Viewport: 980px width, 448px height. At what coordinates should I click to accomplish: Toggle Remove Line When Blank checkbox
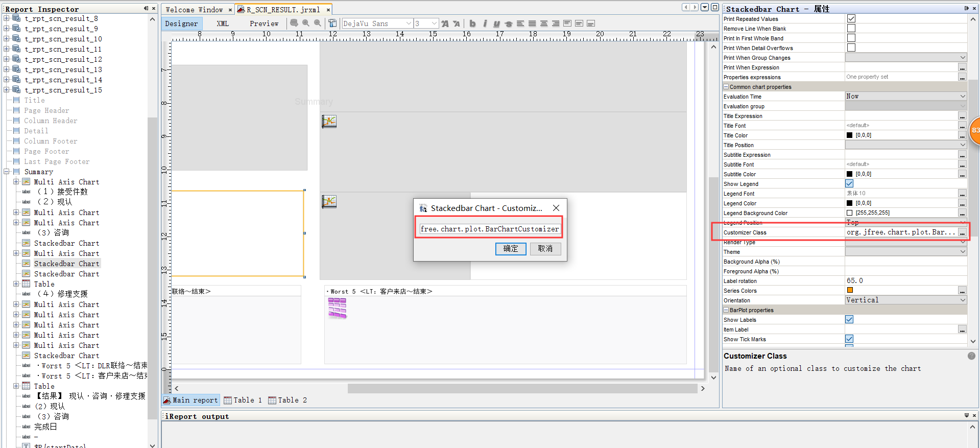click(x=851, y=29)
